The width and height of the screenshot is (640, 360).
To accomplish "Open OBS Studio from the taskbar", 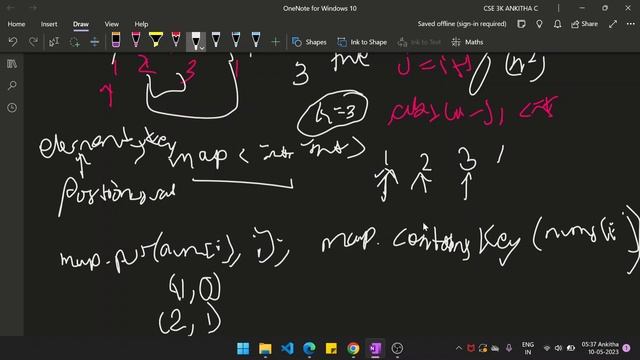I will pos(397,348).
